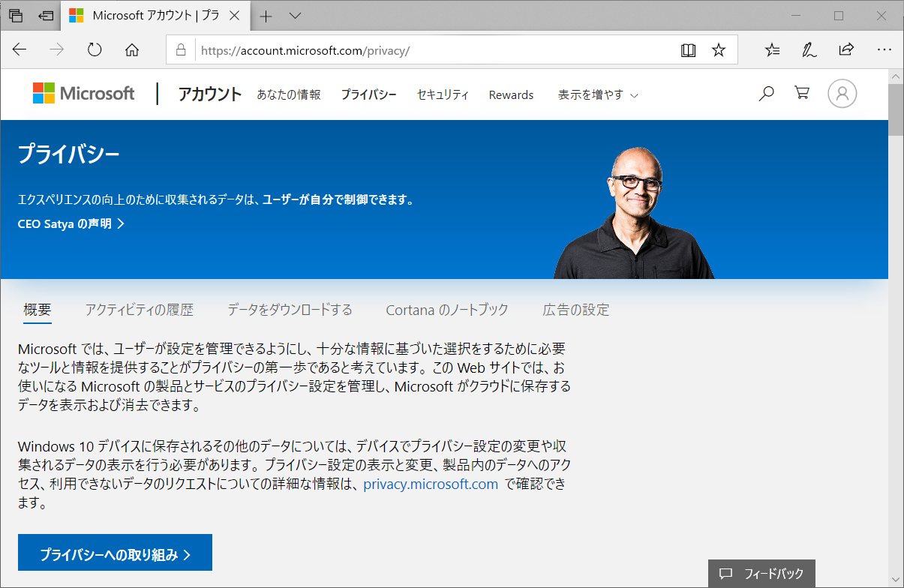Follow the privacy.microsoft.com link
The image size is (904, 588).
click(x=431, y=484)
